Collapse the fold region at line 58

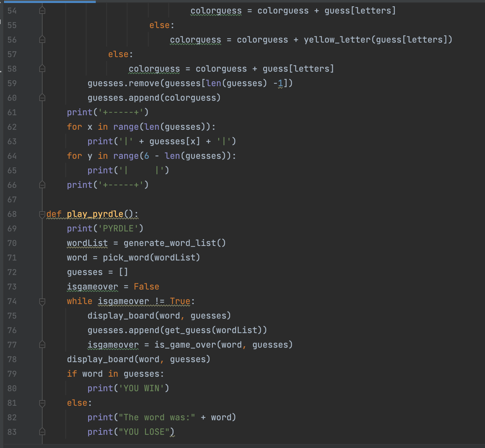[42, 69]
